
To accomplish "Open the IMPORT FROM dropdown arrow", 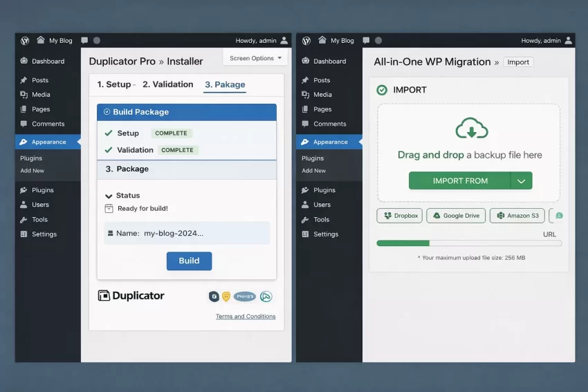I will click(522, 181).
